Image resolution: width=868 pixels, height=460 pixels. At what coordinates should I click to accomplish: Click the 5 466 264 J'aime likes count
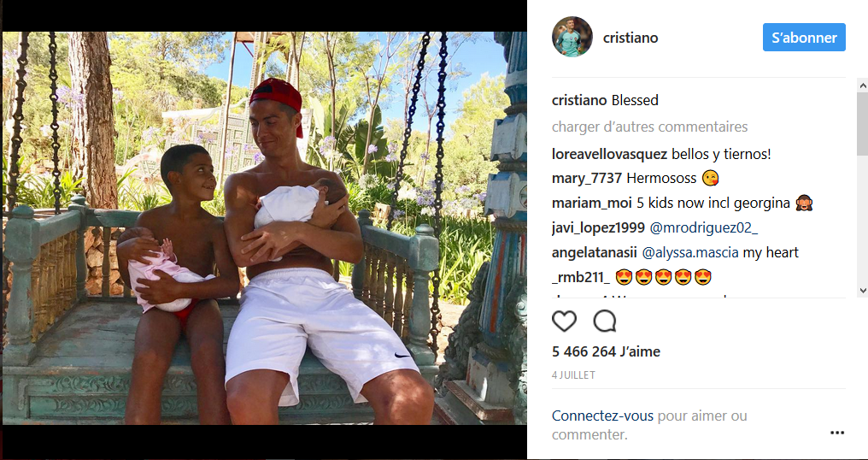[x=606, y=351]
